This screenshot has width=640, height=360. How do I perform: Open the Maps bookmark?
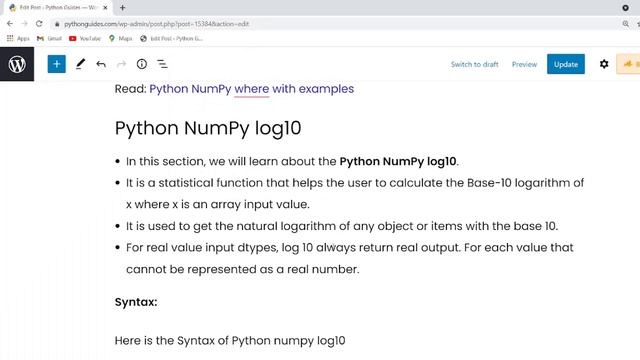click(x=120, y=38)
